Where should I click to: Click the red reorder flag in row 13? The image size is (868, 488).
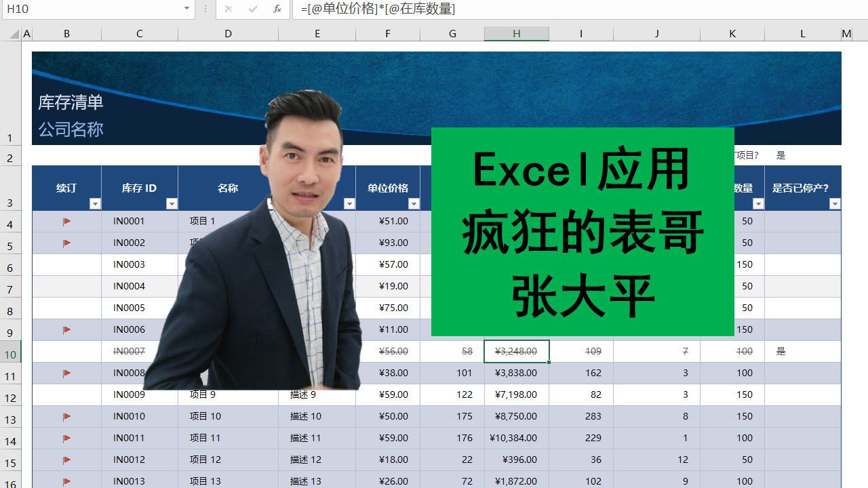pos(66,416)
